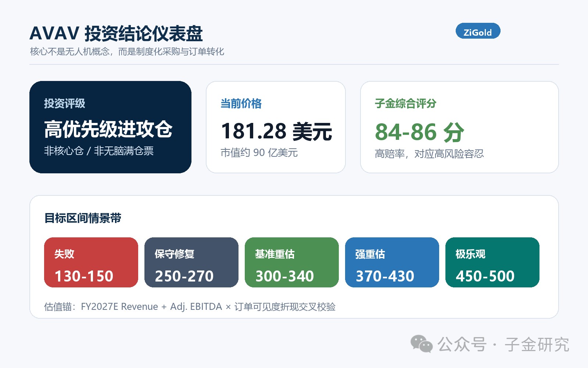588x368 pixels.
Task: Click the 当前价格 label
Action: pos(241,103)
